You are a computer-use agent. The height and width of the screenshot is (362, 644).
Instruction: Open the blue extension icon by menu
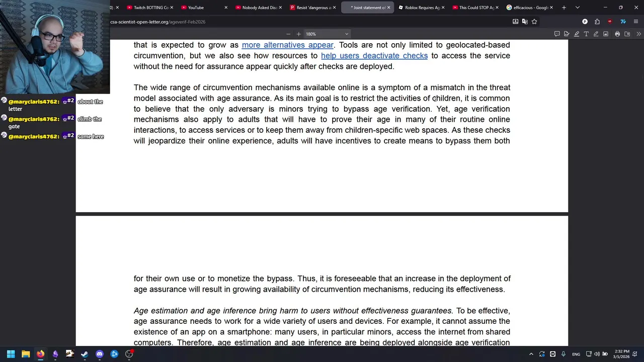[623, 22]
